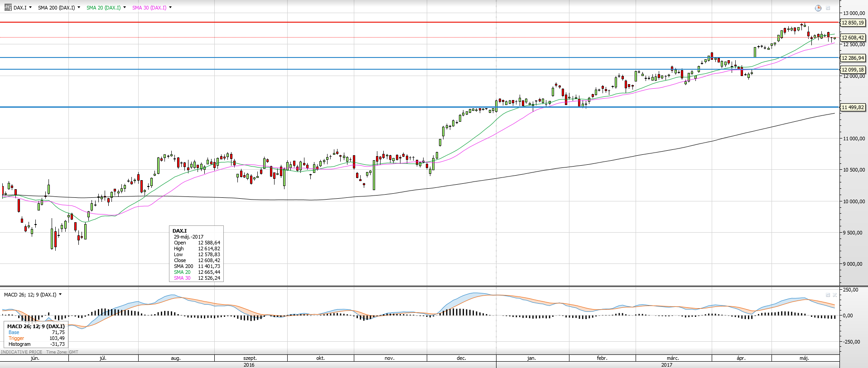The height and width of the screenshot is (368, 868).
Task: Click the 2017 year label on time axis
Action: [666, 365]
